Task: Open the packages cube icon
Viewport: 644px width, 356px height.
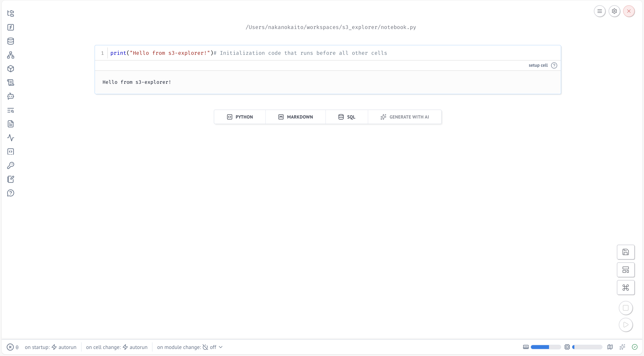Action: click(10, 69)
